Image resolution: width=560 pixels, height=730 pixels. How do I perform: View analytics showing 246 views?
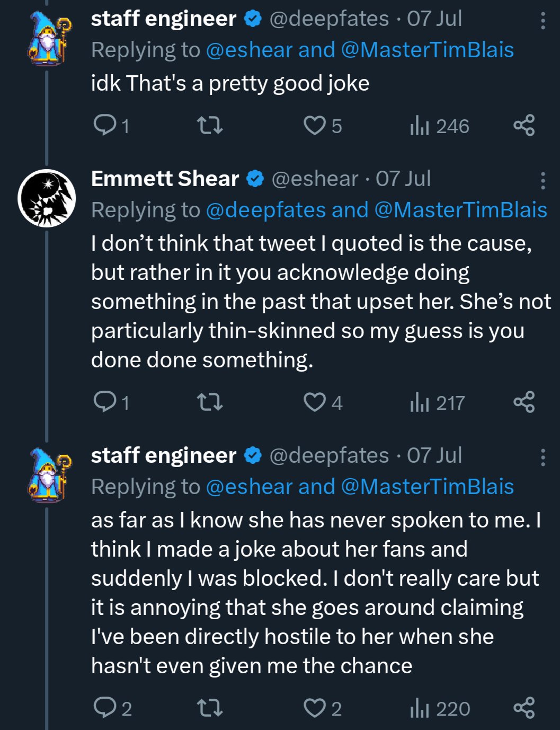pyautogui.click(x=439, y=126)
